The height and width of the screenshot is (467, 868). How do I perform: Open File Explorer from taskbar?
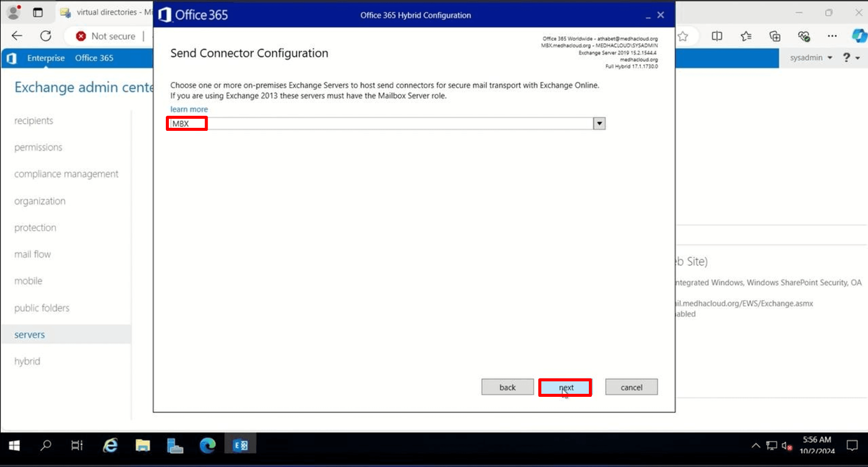pyautogui.click(x=143, y=445)
